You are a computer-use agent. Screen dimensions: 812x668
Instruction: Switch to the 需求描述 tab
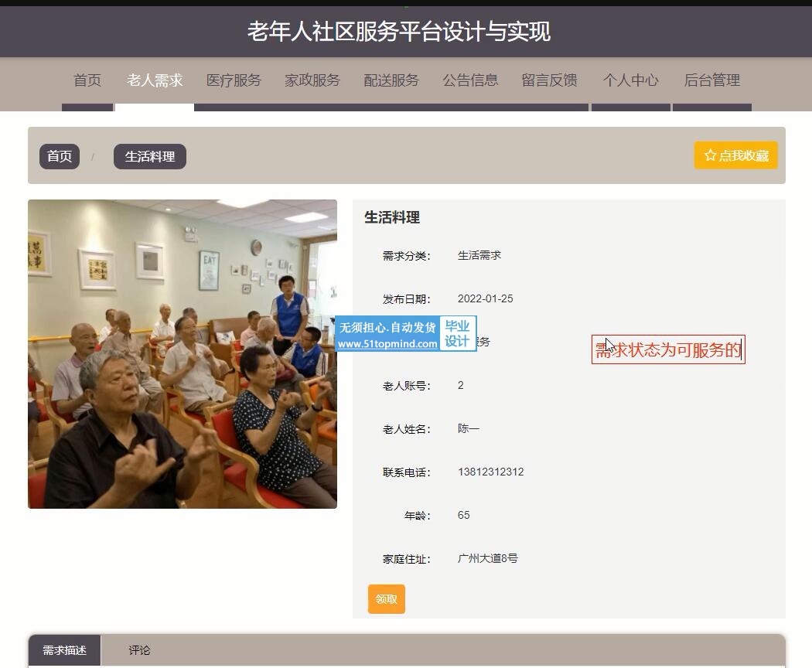64,650
